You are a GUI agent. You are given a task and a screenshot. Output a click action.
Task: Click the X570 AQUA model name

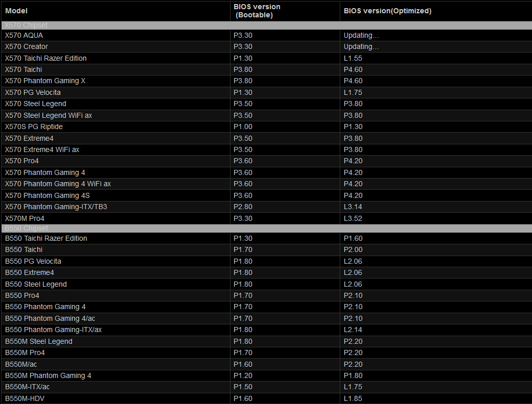(x=24, y=35)
